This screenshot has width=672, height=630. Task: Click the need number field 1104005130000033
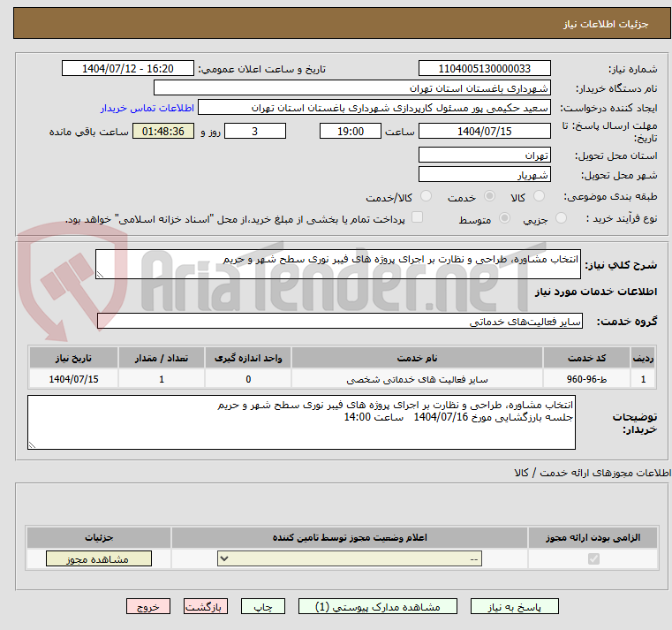click(x=484, y=69)
